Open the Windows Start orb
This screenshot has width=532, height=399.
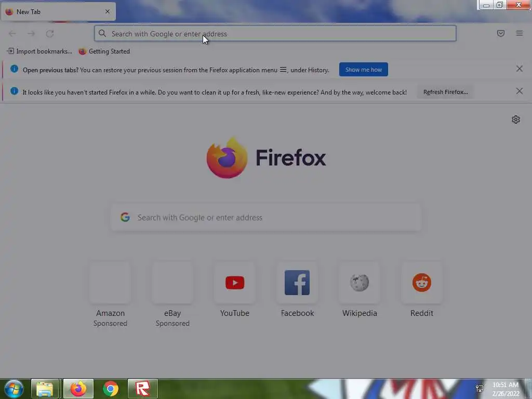coord(14,389)
